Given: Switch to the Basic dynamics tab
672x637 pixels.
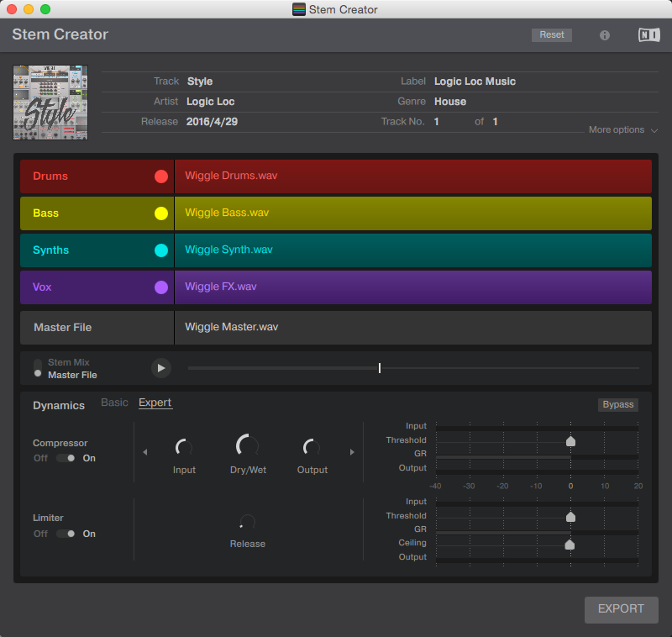Looking at the screenshot, I should click(114, 403).
